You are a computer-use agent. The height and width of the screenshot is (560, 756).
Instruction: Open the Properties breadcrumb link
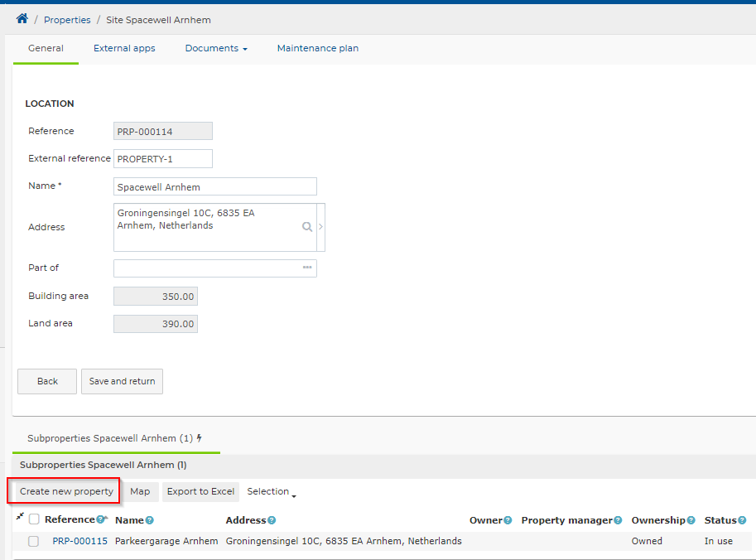(67, 20)
